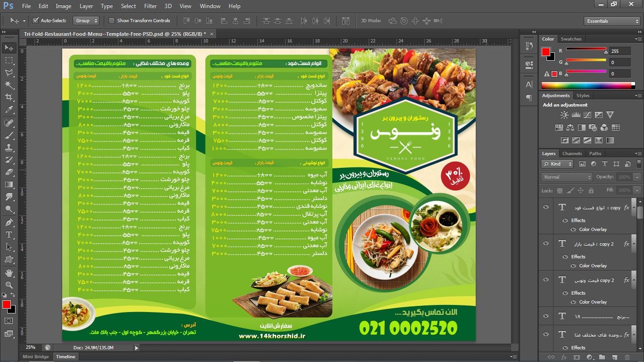Pick the Rectangular Marquee tool
Viewport: 644px width, 362px height.
pyautogui.click(x=8, y=60)
